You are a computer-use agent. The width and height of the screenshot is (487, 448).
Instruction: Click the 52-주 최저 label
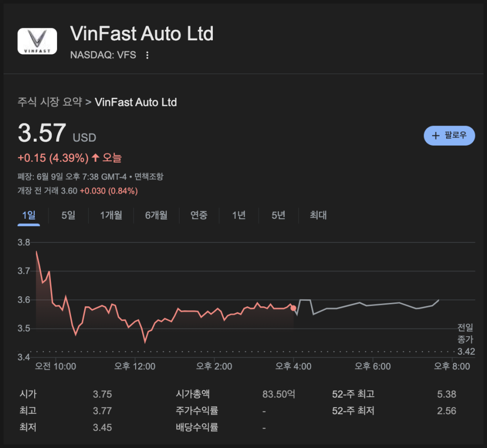(353, 411)
